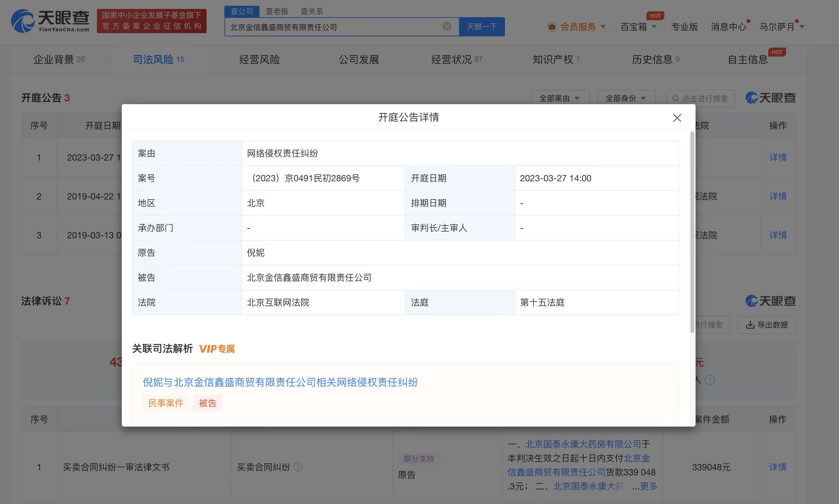Open the 企业背景 tab
The width and height of the screenshot is (839, 504).
coord(59,60)
